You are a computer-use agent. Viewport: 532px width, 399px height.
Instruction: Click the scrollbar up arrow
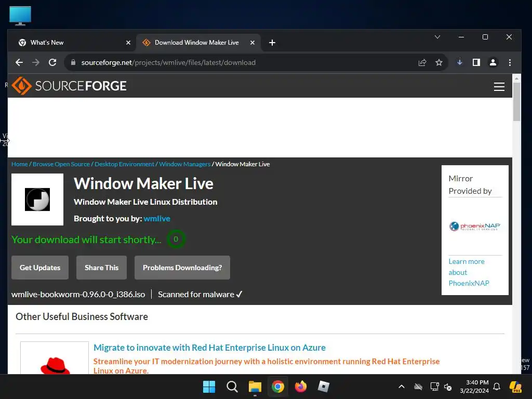pos(516,78)
